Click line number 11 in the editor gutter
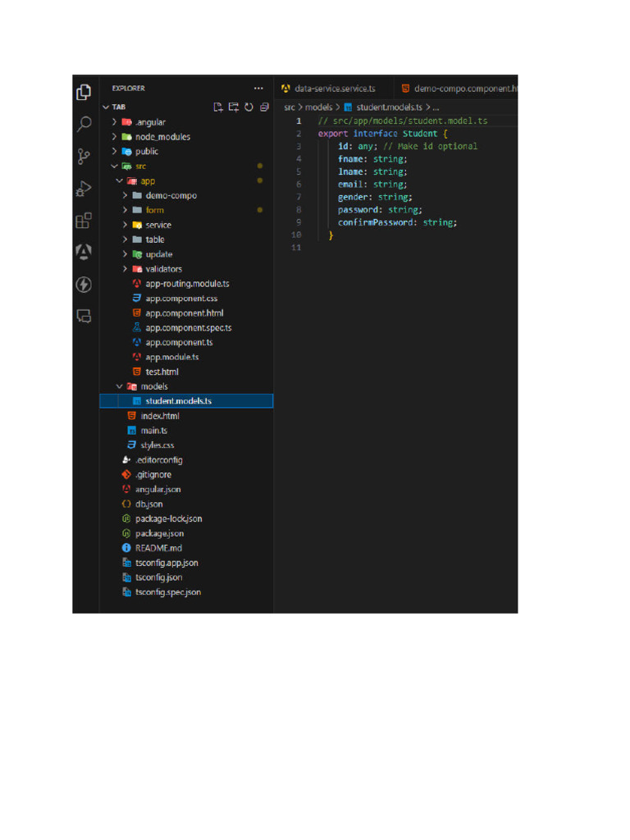This screenshot has width=630, height=840. pyautogui.click(x=296, y=248)
